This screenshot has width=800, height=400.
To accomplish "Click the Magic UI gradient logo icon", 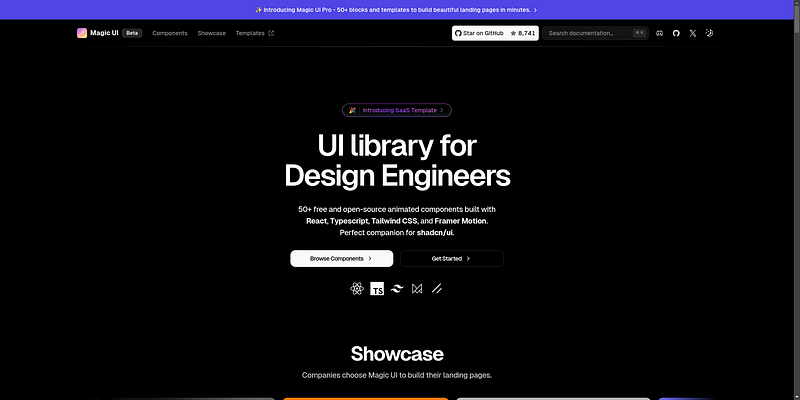I will tap(82, 33).
